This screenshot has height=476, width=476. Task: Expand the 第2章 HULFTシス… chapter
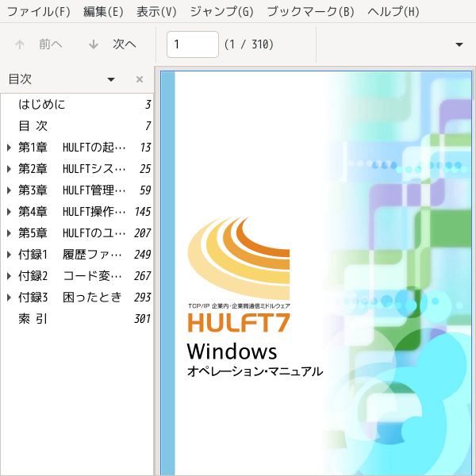9,169
